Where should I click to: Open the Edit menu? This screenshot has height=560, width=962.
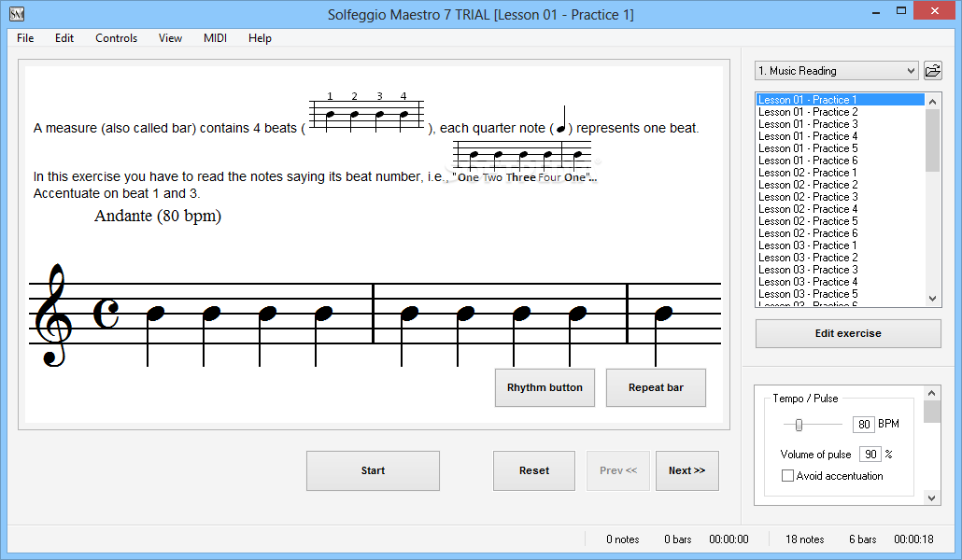coord(64,38)
